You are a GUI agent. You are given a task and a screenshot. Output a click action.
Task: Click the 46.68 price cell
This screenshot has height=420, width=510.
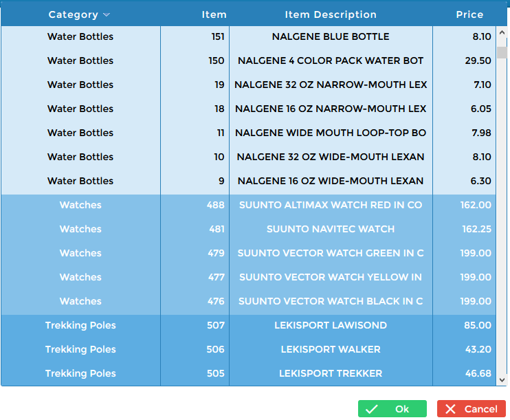click(x=465, y=373)
